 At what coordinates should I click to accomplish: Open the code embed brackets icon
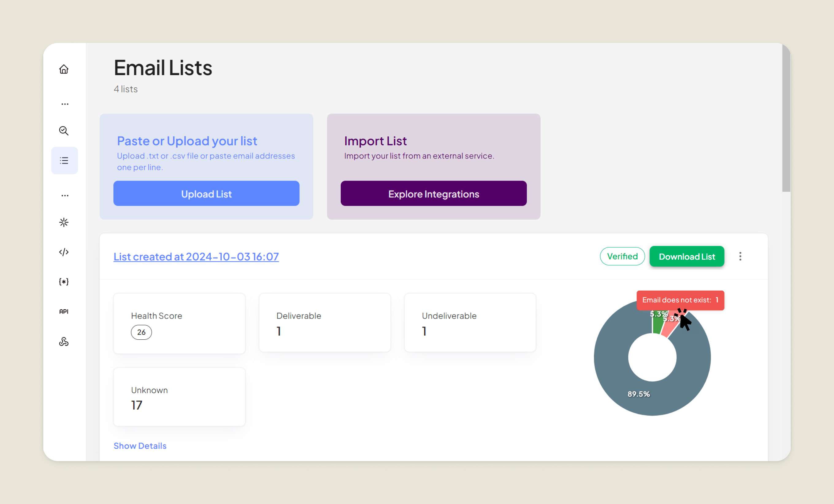pos(64,252)
